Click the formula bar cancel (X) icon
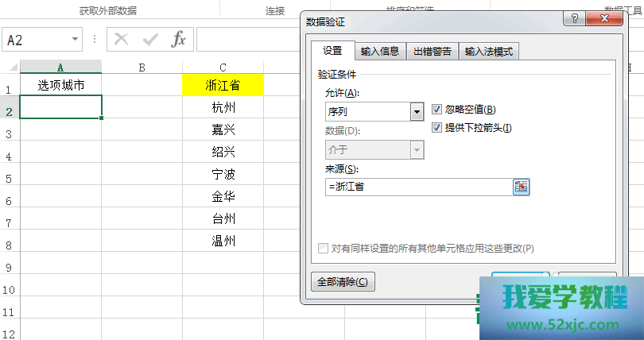Screen dimensions: 644x340 [122, 39]
